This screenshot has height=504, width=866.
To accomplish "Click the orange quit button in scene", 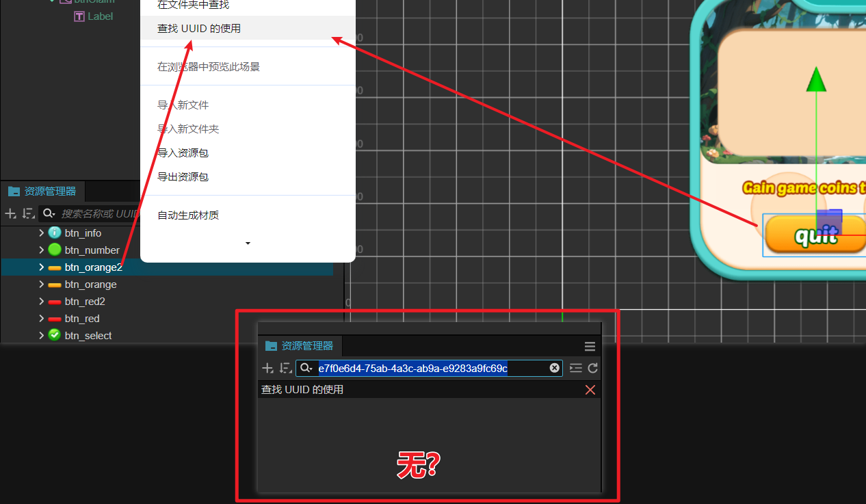I will [x=815, y=235].
